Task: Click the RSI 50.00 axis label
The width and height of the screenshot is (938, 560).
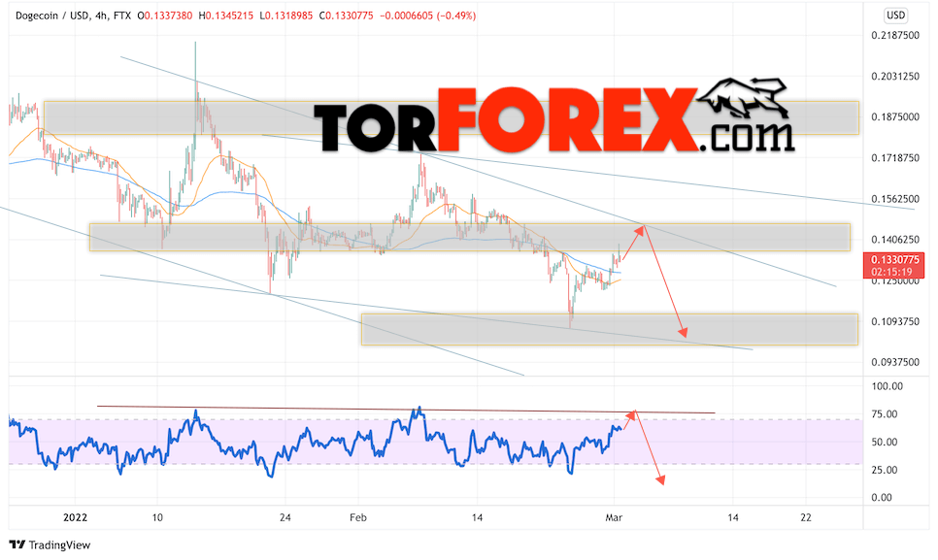Action: (x=885, y=443)
